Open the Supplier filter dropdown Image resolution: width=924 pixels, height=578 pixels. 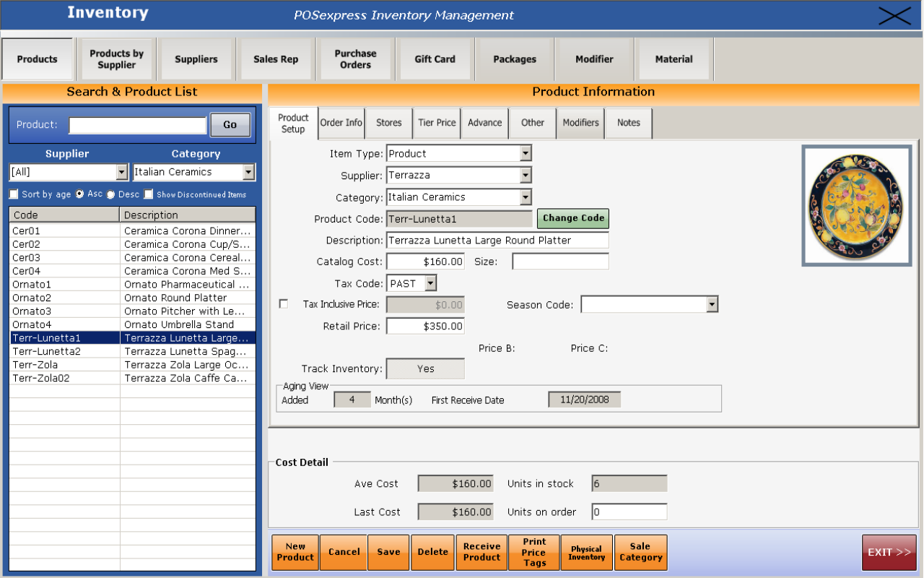click(x=123, y=172)
